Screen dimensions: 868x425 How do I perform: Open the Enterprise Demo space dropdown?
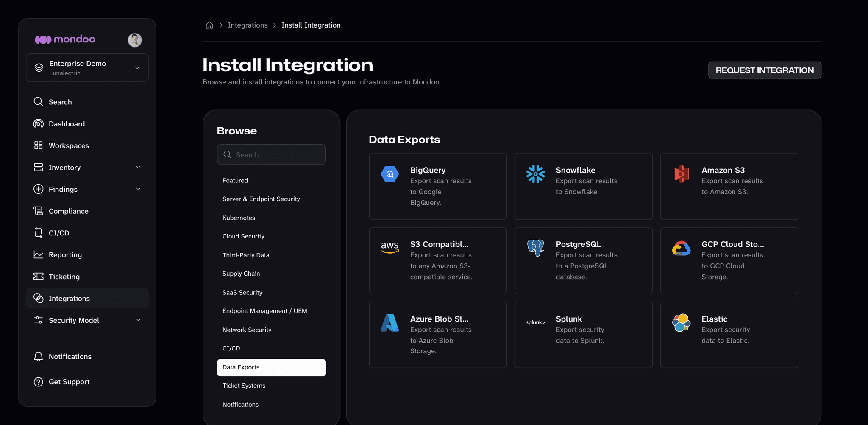(87, 68)
